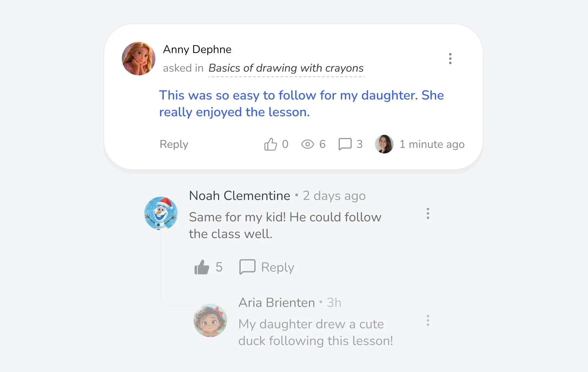Open three-dot options for Noah Clementine's comment
588x372 pixels.
[428, 214]
